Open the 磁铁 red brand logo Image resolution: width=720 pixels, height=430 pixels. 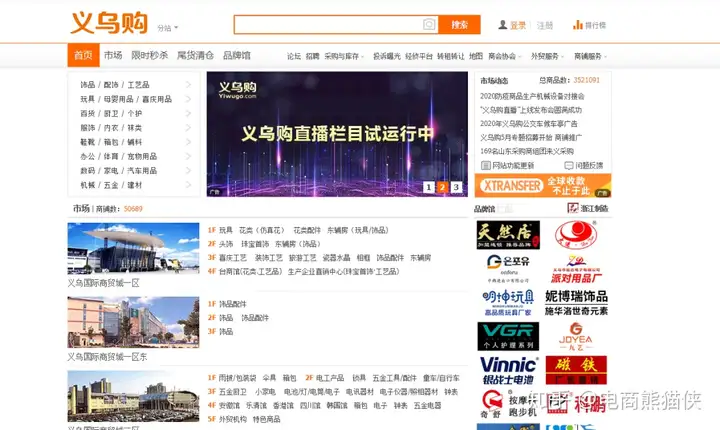[x=576, y=370]
